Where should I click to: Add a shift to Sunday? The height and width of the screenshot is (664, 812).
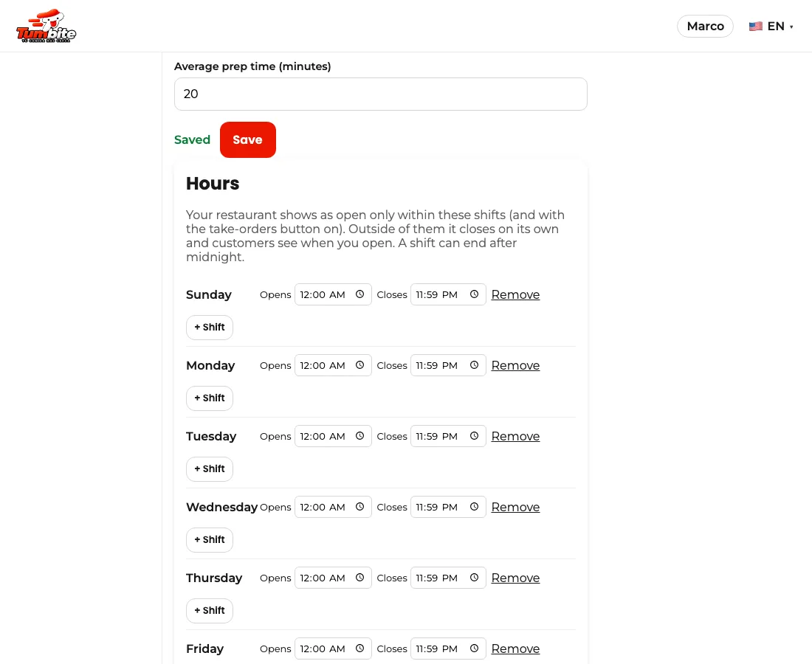(x=209, y=328)
